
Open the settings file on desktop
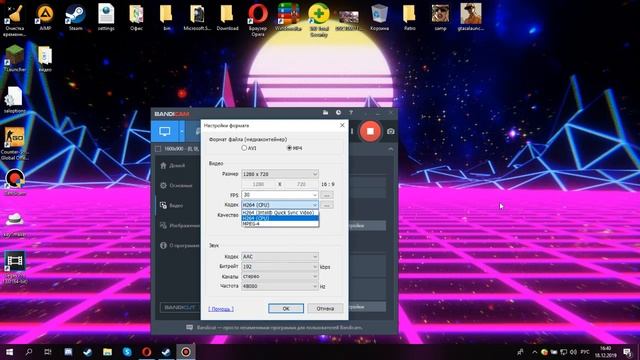(x=106, y=18)
